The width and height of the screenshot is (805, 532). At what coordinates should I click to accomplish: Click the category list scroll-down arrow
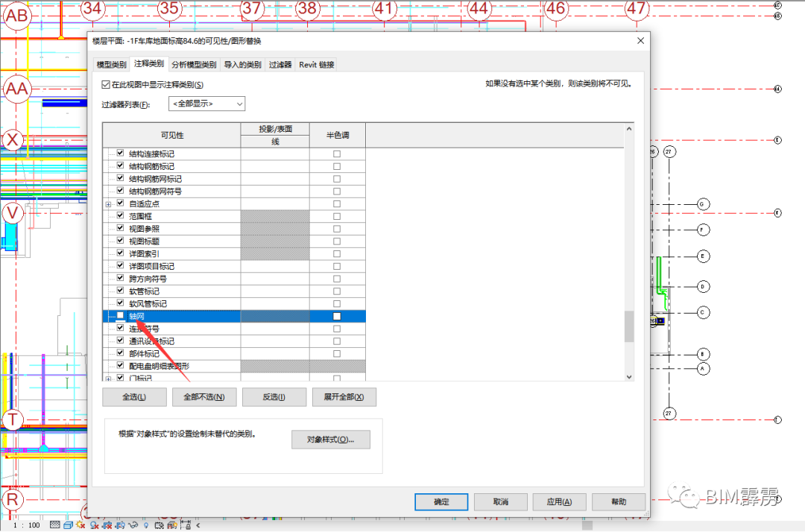[629, 376]
